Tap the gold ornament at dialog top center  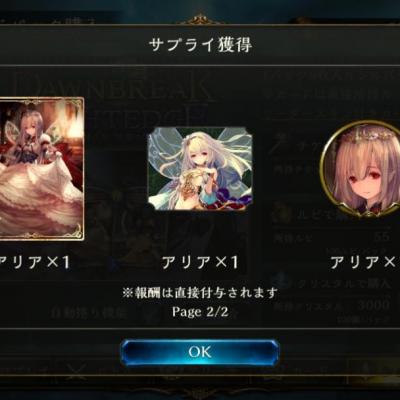[200, 19]
